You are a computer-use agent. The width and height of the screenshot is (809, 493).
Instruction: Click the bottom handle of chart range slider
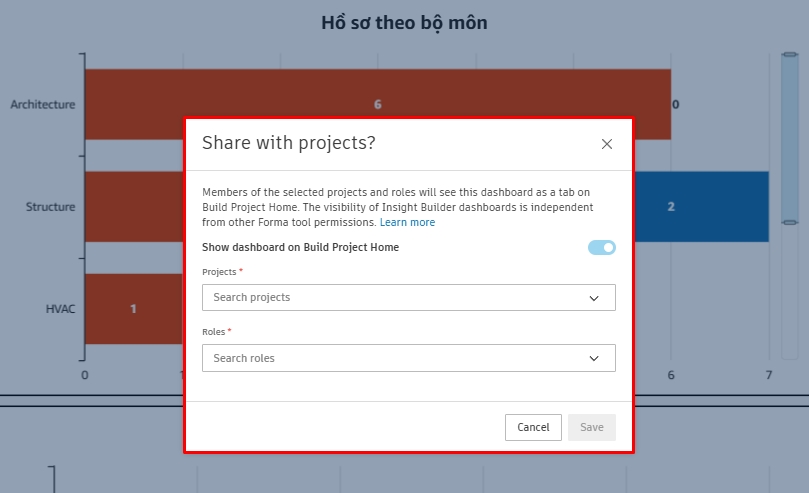pos(790,223)
